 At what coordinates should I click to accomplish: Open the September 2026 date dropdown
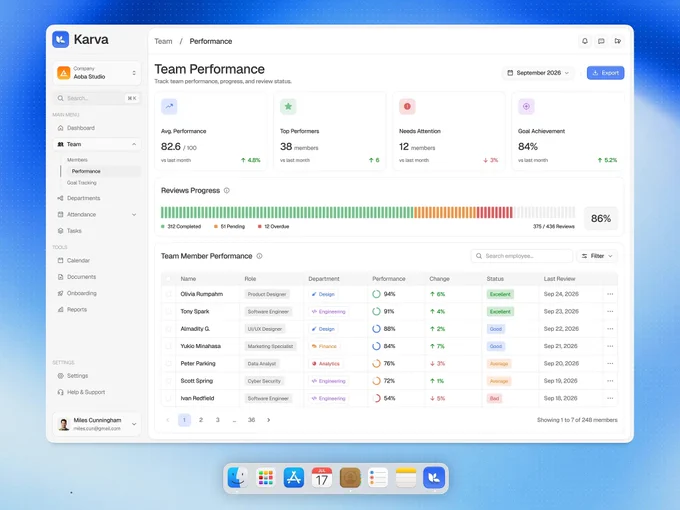(x=538, y=73)
